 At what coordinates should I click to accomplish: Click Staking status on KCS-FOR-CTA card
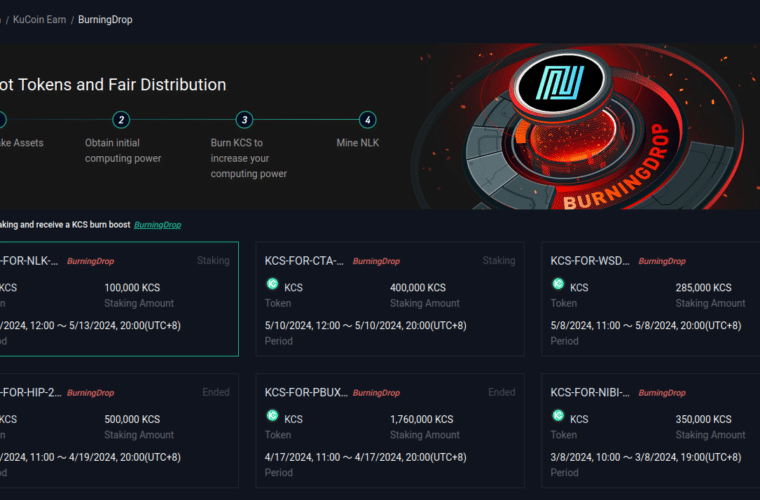click(499, 261)
